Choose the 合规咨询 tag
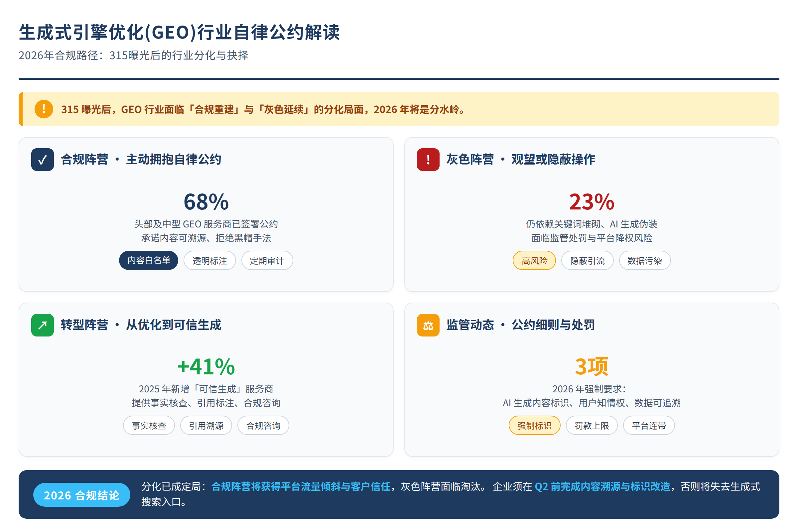This screenshot has width=798, height=532. click(x=263, y=425)
